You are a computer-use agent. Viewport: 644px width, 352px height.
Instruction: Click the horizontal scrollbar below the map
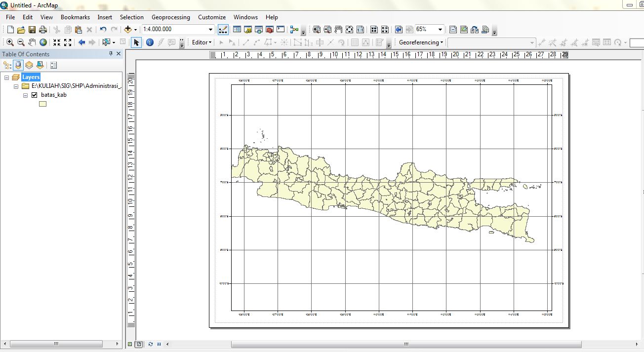tap(405, 344)
